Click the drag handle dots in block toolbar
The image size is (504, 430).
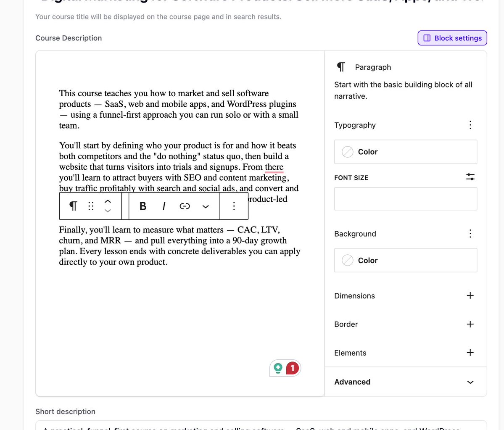point(91,206)
